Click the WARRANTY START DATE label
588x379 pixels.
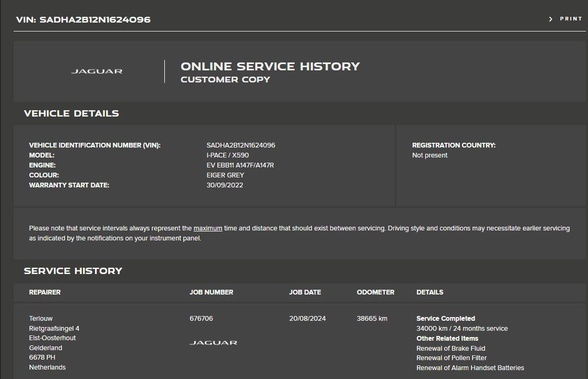(x=69, y=185)
